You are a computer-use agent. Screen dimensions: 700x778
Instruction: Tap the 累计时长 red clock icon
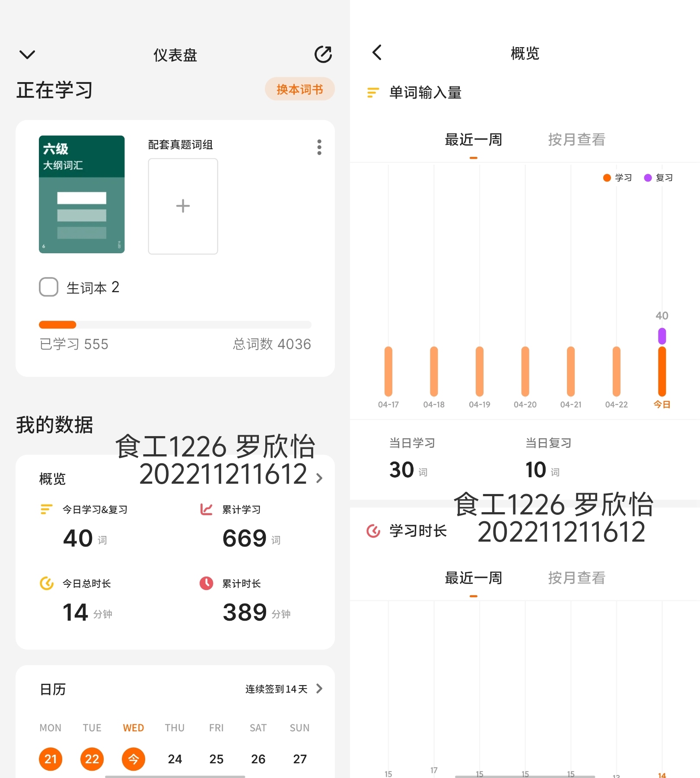point(206,583)
